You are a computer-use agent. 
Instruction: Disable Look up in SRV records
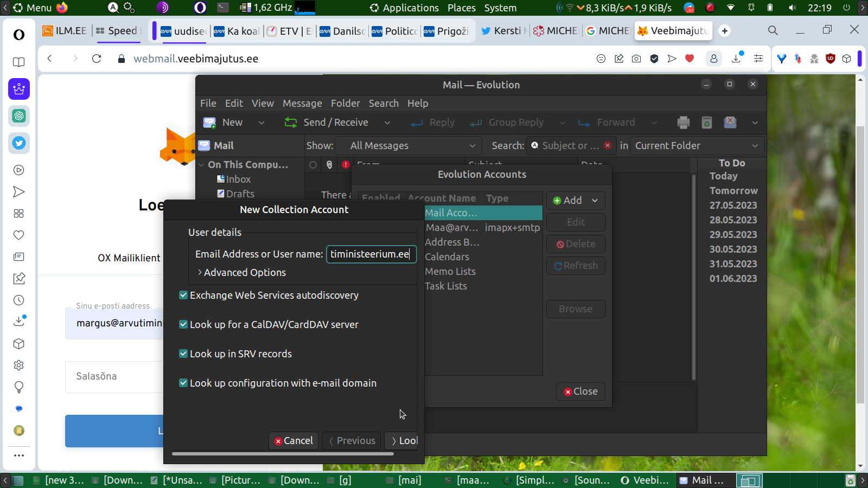183,354
